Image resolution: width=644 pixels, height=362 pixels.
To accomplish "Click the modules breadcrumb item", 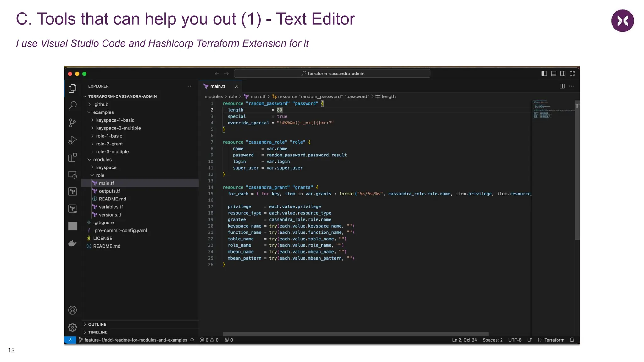I will click(x=214, y=96).
